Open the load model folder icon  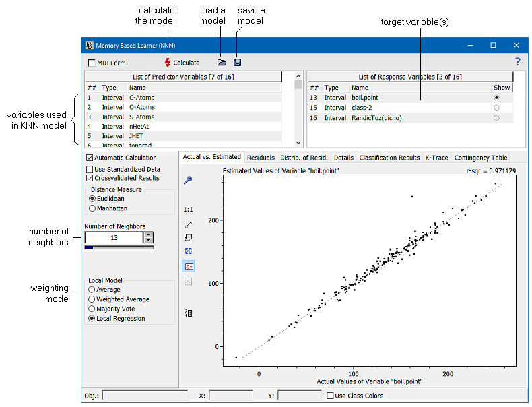[x=222, y=63]
